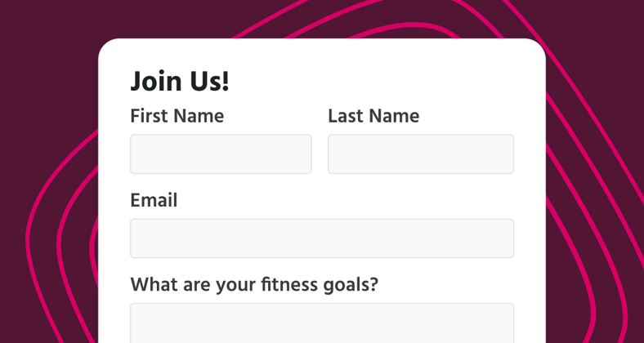Click the "First Name" label

pos(177,116)
